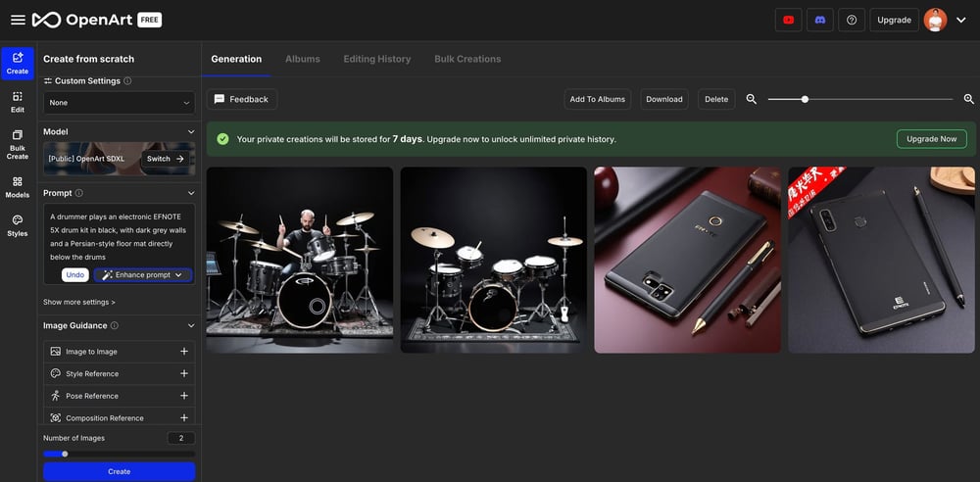The image size is (980, 482).
Task: Open the Discord link icon
Action: click(x=819, y=20)
